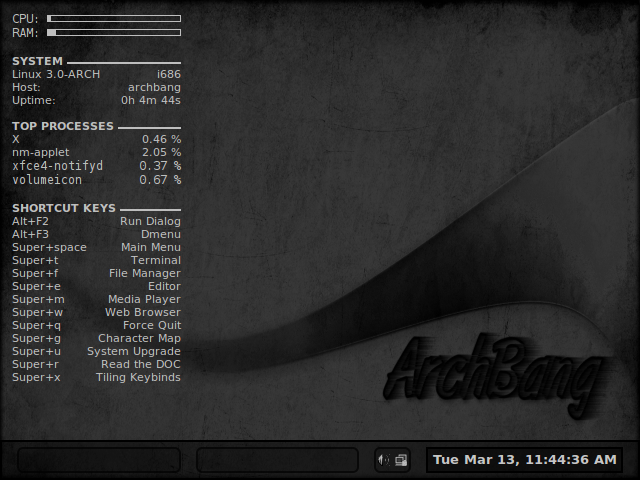The height and width of the screenshot is (480, 640).
Task: Click the TOP PROCESSES heading
Action: (x=63, y=126)
